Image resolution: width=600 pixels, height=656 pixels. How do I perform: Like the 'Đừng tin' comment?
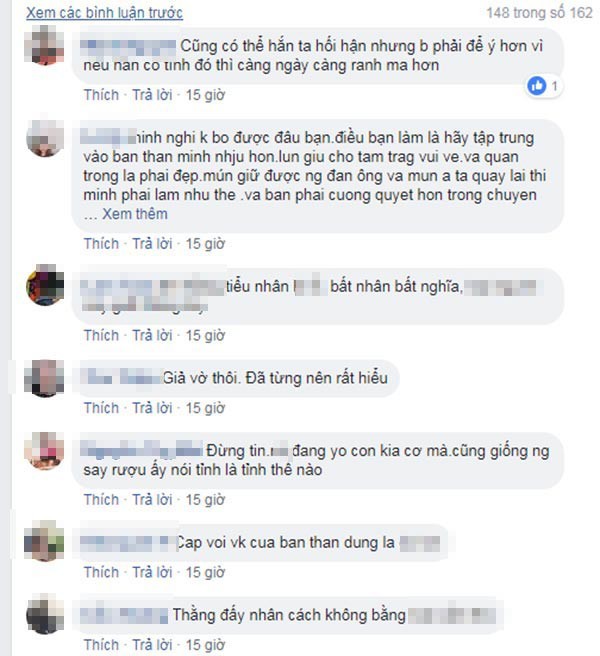[x=101, y=500]
